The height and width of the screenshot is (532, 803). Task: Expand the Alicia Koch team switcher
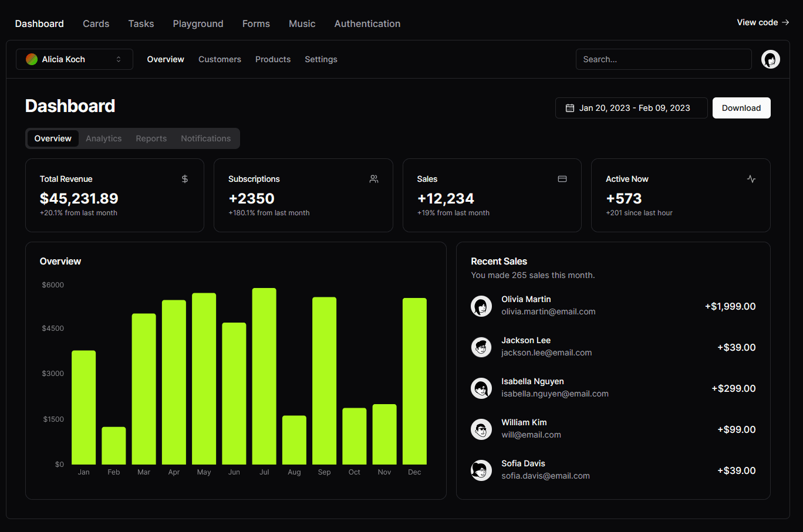pyautogui.click(x=75, y=59)
